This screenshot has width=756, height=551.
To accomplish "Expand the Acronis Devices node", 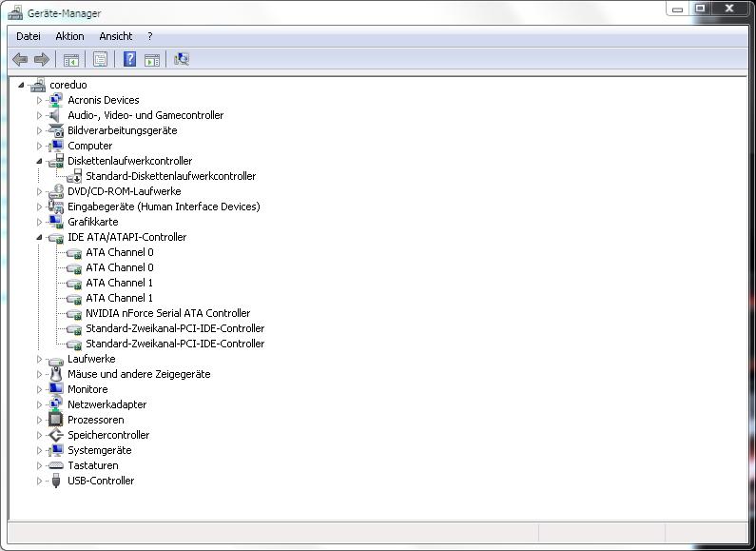I will 39,100.
